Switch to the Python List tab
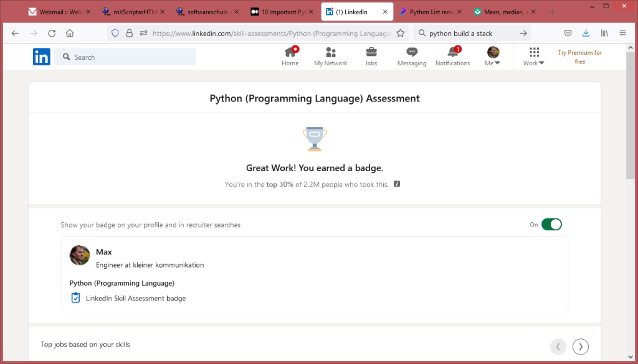 (x=431, y=12)
